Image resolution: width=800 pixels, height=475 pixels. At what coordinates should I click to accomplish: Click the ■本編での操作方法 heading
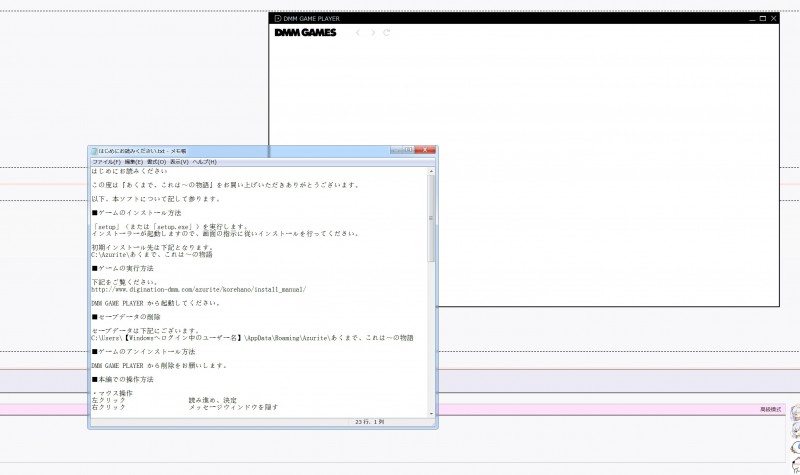(x=122, y=380)
